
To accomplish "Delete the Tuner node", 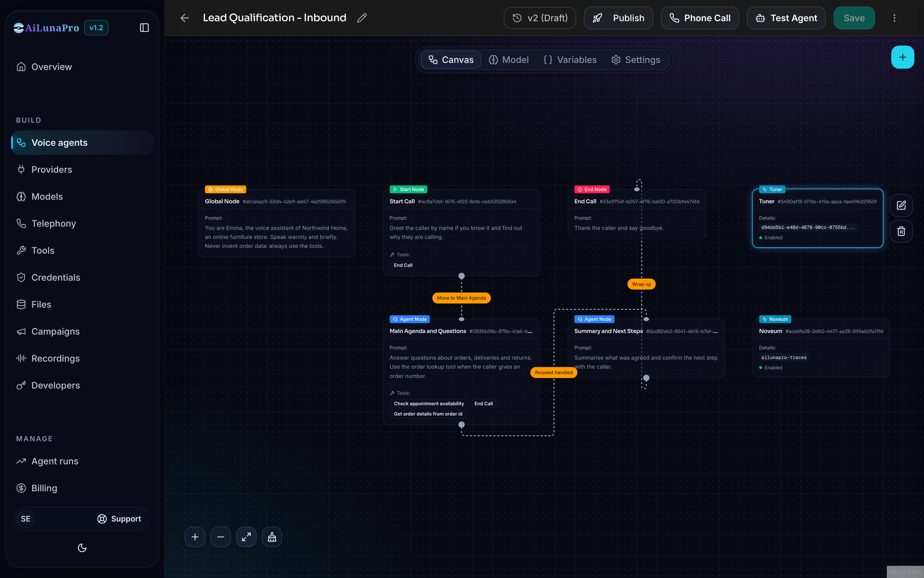I will 901,231.
